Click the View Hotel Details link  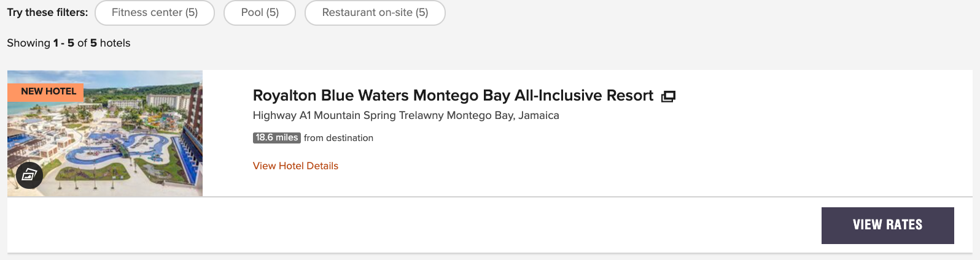(x=295, y=166)
